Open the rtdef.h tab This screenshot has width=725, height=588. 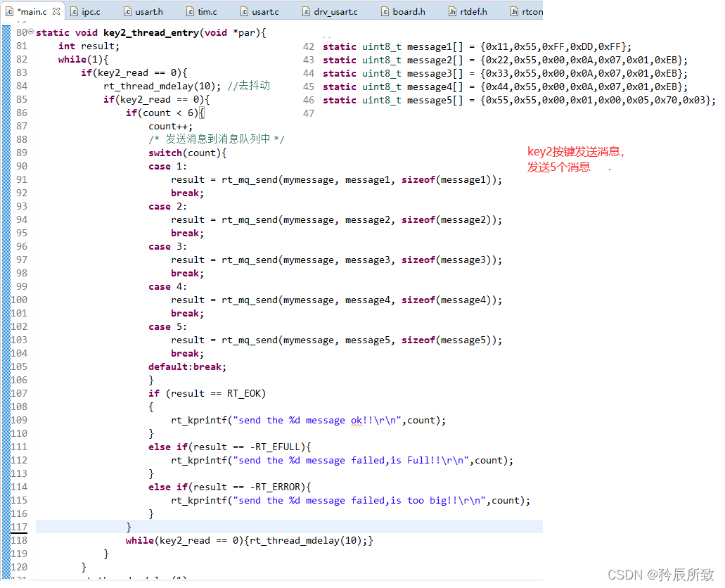click(468, 11)
